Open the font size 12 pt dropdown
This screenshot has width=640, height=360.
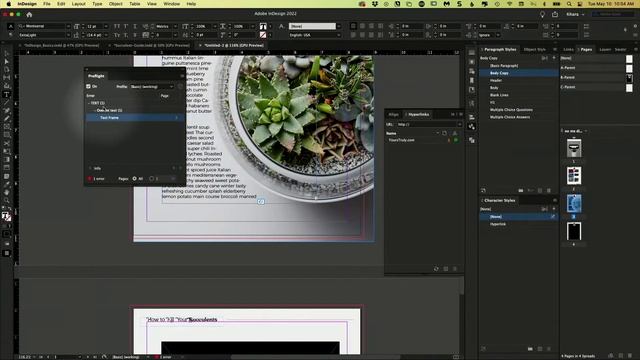[x=106, y=26]
